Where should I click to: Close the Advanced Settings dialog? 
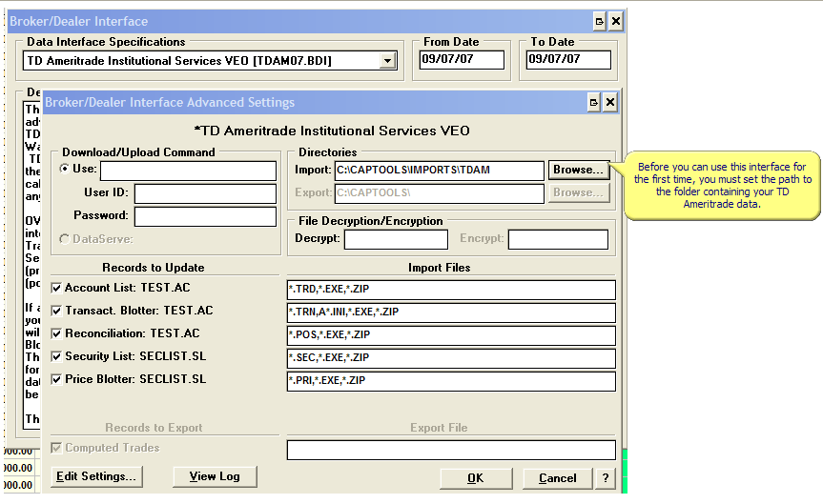tap(610, 102)
